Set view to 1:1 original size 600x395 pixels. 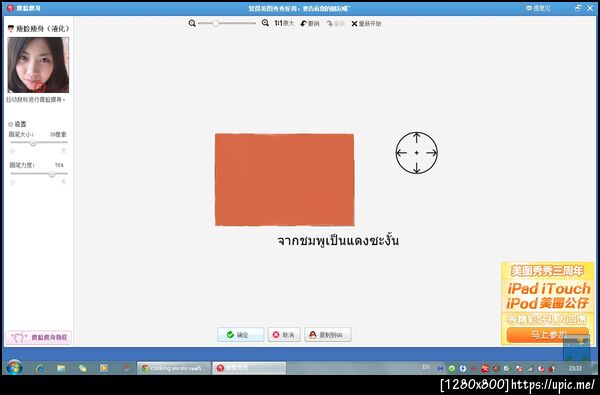coord(284,23)
